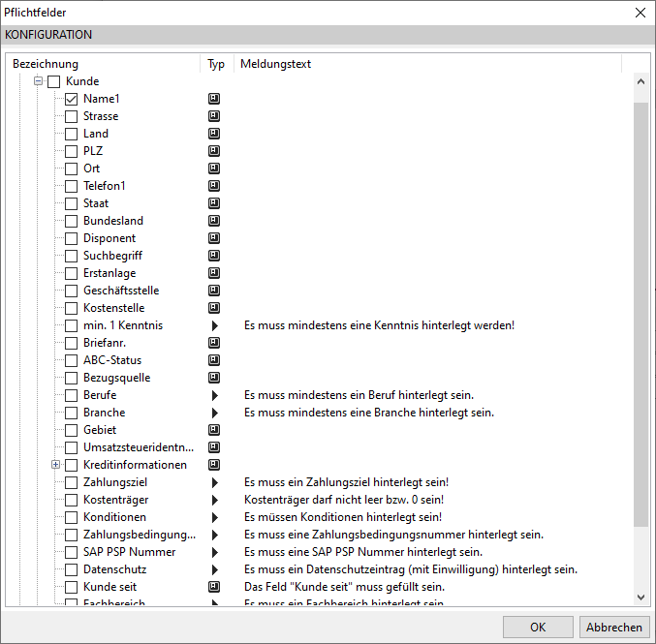Click the type icon in Gebiet row

[x=214, y=430]
